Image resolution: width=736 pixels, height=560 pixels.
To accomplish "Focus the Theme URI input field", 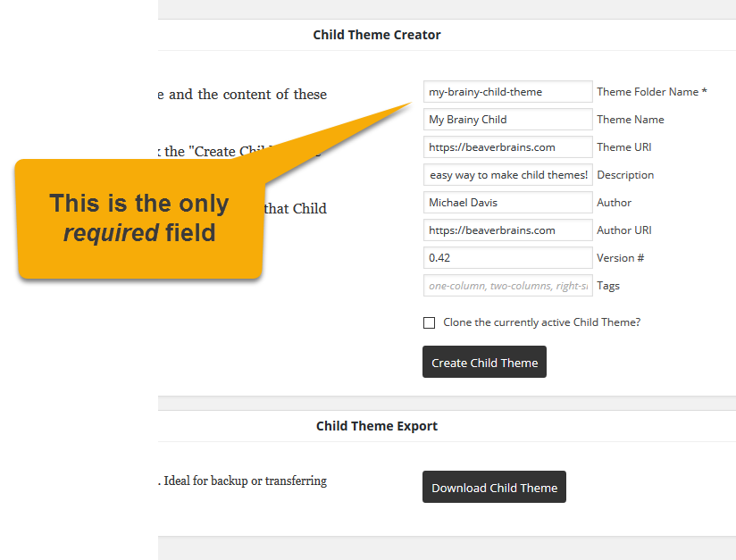I will click(x=507, y=147).
